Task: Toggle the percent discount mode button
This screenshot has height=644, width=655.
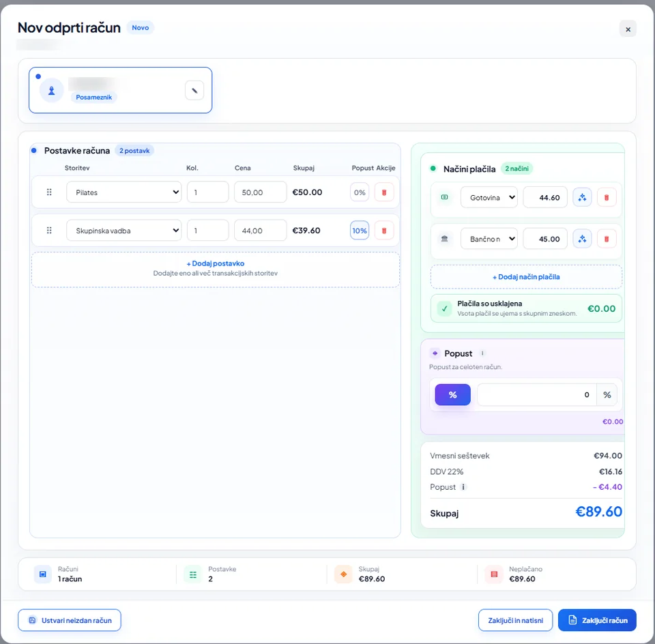Action: [x=453, y=395]
